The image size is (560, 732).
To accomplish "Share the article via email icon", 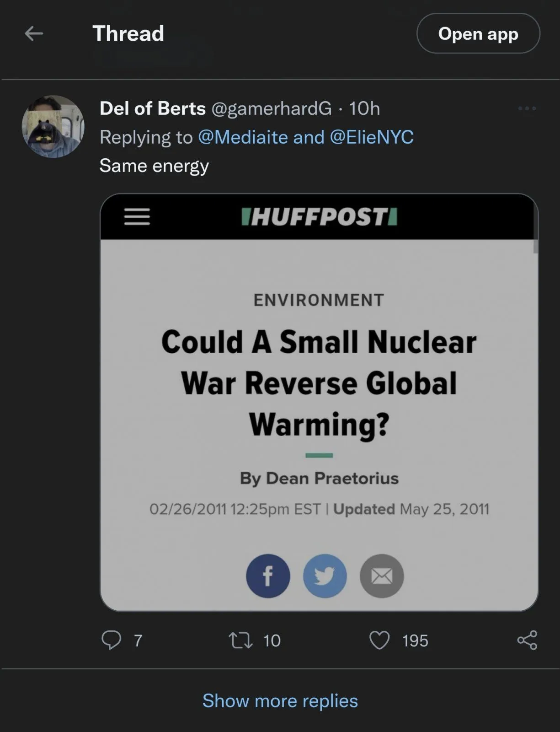I will coord(382,576).
